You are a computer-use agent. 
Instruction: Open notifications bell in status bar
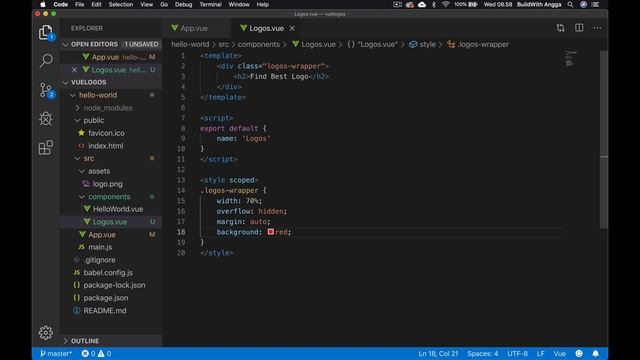point(596,353)
